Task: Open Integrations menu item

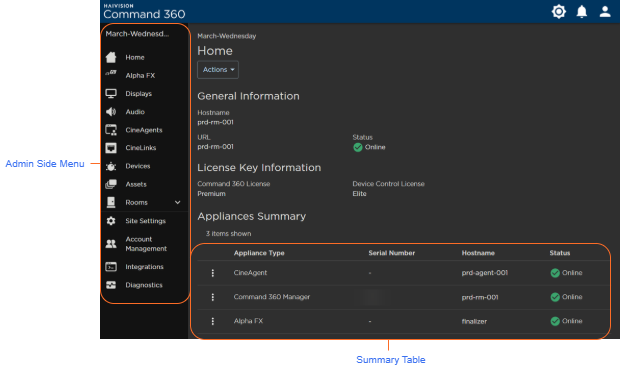Action: [x=144, y=267]
